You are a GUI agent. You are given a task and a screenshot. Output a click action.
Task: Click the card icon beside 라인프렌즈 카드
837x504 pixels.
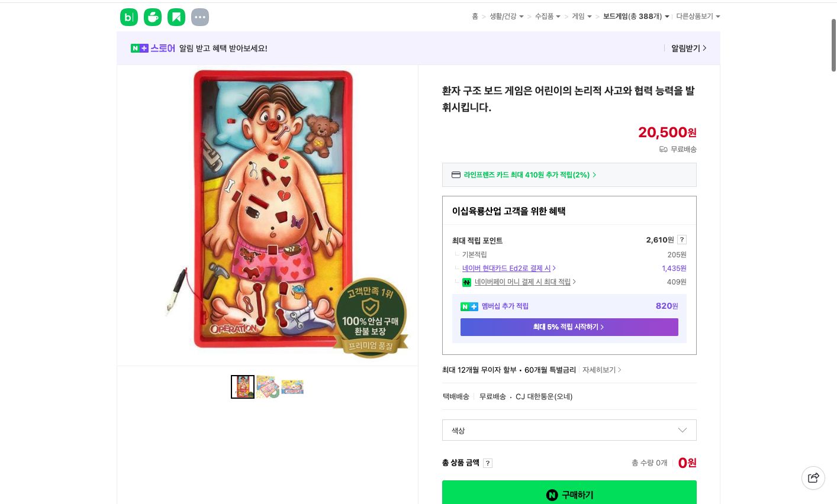(x=456, y=175)
